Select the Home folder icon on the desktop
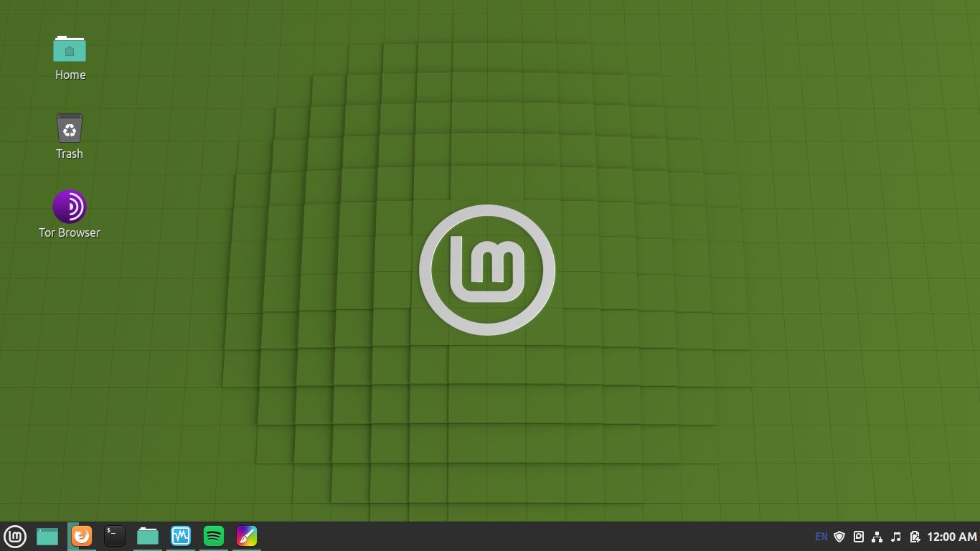This screenshot has width=980, height=551. click(x=70, y=50)
